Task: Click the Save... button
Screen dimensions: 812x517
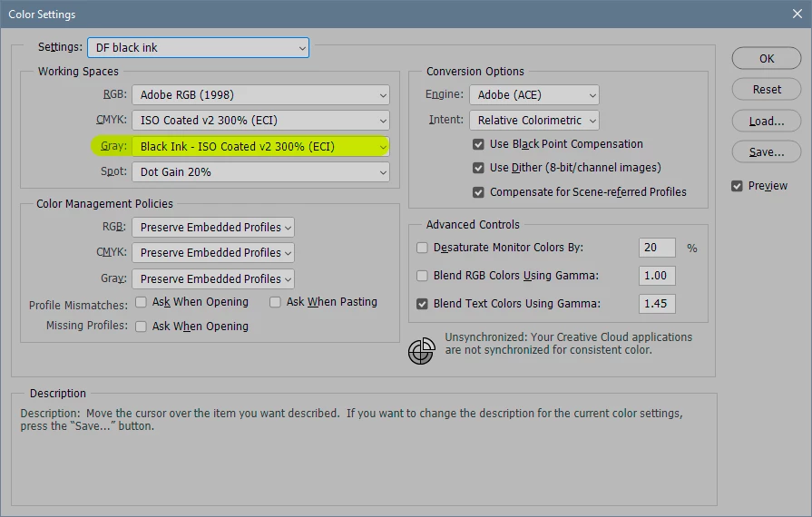Action: click(767, 152)
